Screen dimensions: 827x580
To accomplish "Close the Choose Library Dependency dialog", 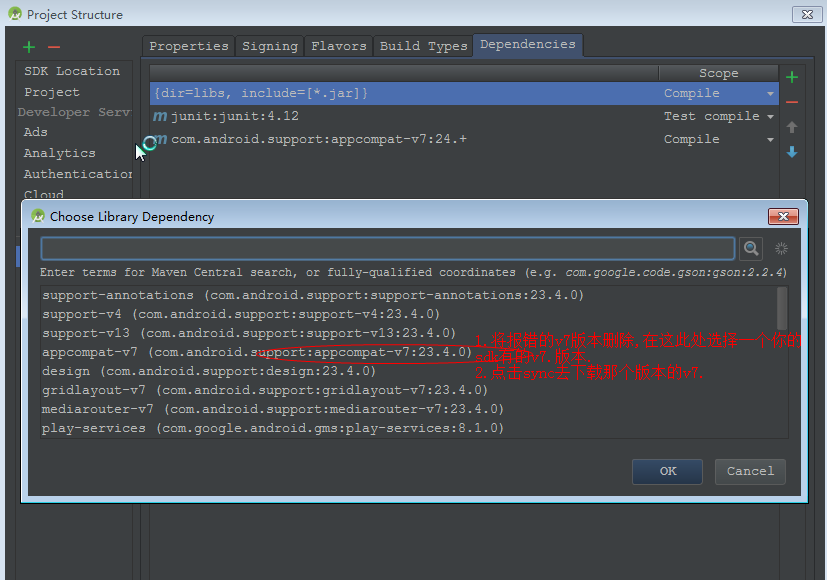I will (783, 217).
